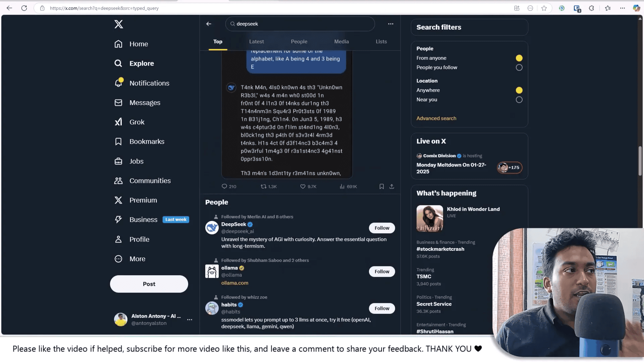Click the deepseek search input field
The width and height of the screenshot is (644, 362).
coord(300,24)
